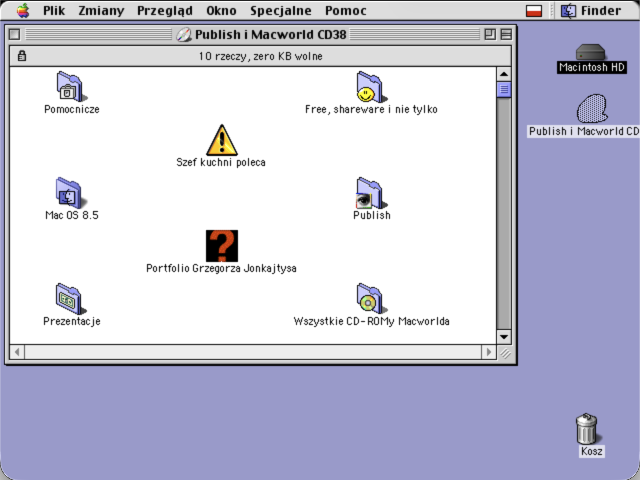Open the Pomocnicze folder icon

tap(71, 87)
